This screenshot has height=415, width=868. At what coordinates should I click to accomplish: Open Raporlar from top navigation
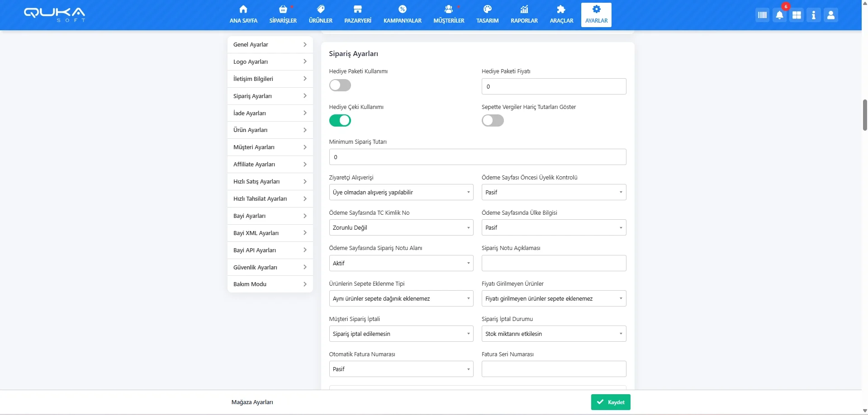tap(524, 14)
